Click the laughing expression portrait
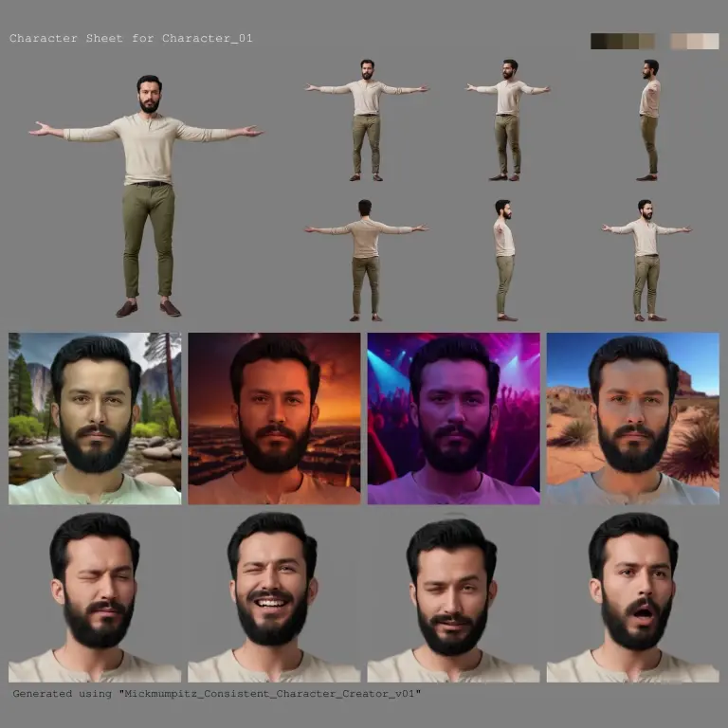The width and height of the screenshot is (728, 728). tap(274, 597)
